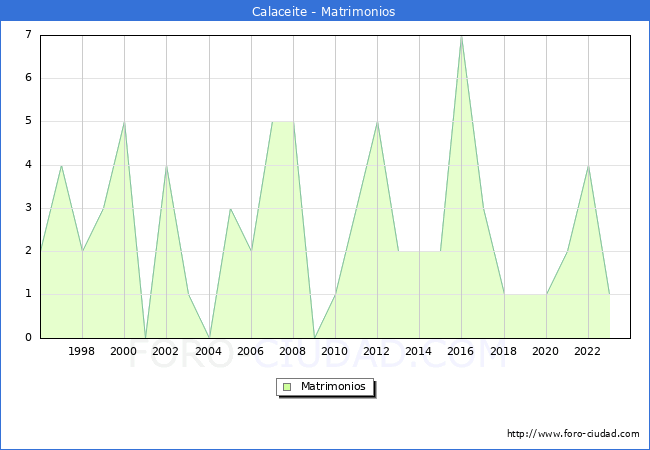Click y-axis value label 4
The image size is (650, 450).
[28, 165]
